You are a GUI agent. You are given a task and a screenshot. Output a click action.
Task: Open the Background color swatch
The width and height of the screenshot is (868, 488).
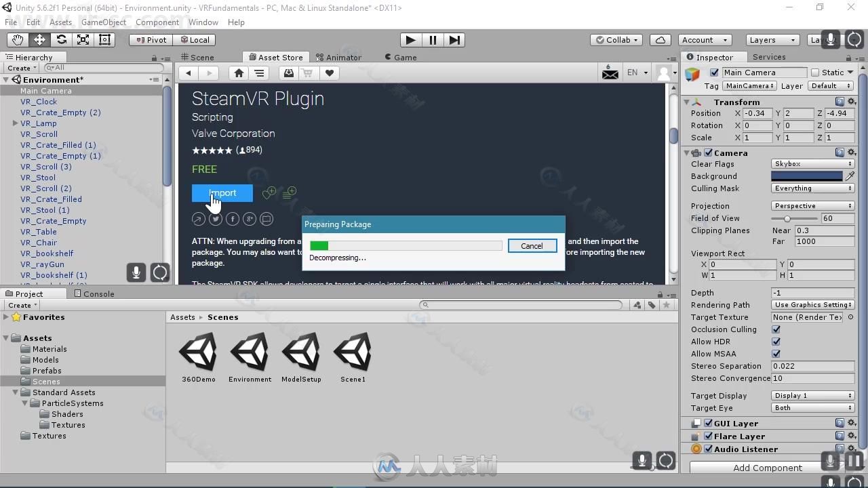807,176
